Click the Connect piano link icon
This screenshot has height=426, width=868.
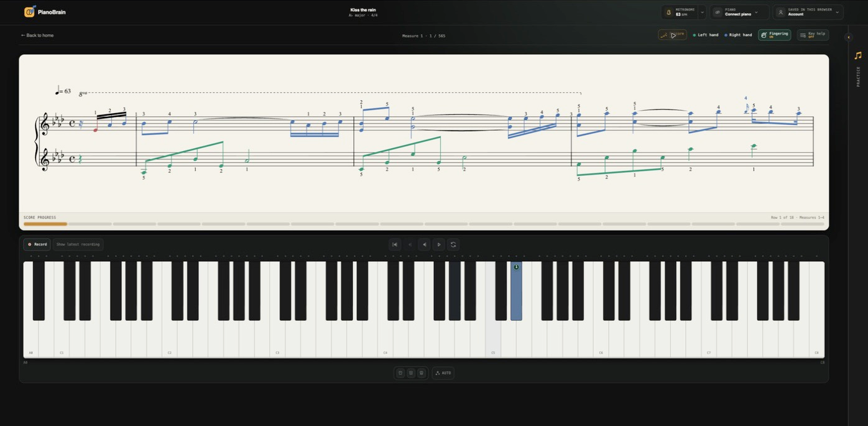click(718, 12)
